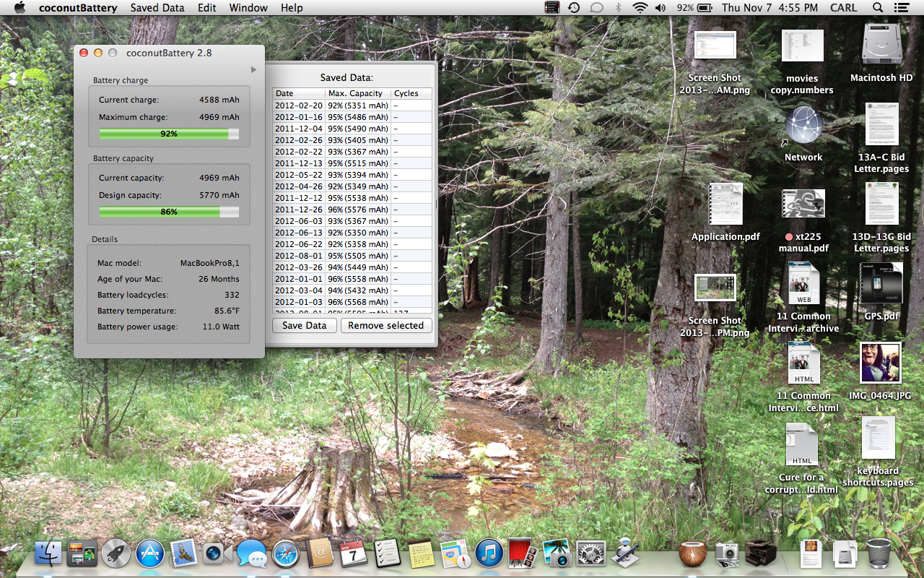
Task: Launch the App Store from the Dock
Action: click(150, 553)
